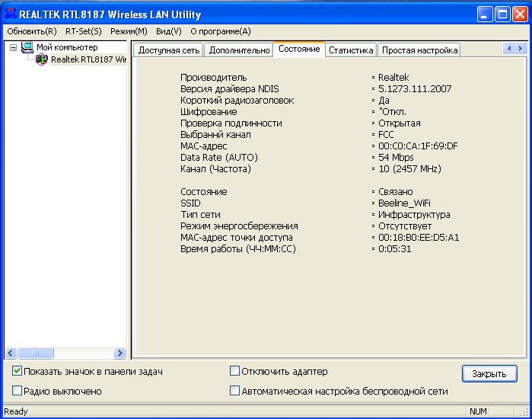Switch to the Доступная сеть tab
Viewport: 532px width, 419px height.
pos(169,50)
